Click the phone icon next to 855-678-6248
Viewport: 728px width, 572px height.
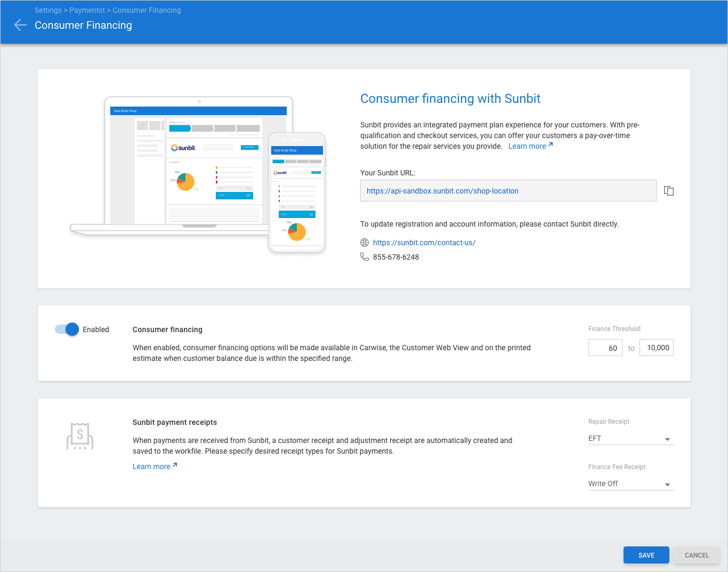[x=365, y=257]
